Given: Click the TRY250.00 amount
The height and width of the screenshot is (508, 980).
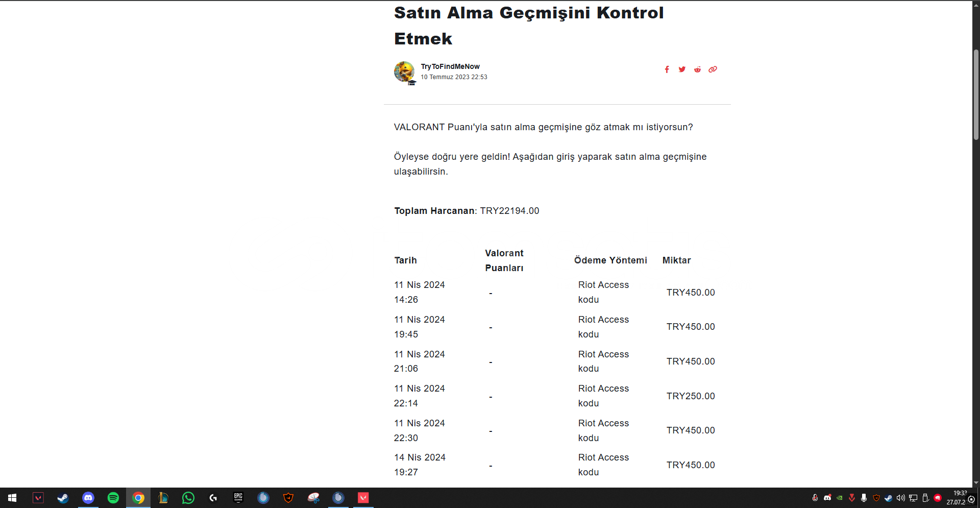Looking at the screenshot, I should tap(691, 396).
